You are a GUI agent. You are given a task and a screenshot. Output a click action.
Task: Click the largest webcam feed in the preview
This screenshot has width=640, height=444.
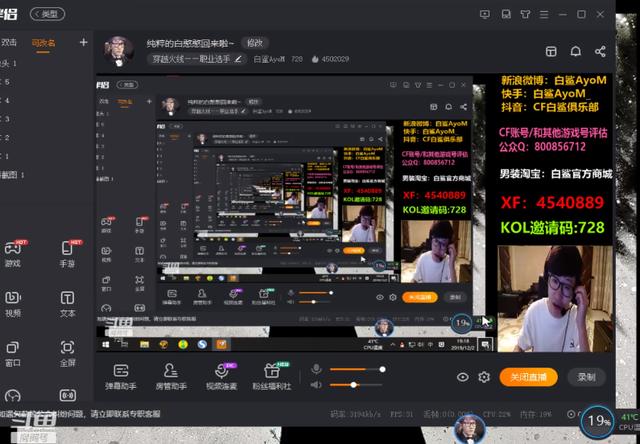pyautogui.click(x=555, y=299)
